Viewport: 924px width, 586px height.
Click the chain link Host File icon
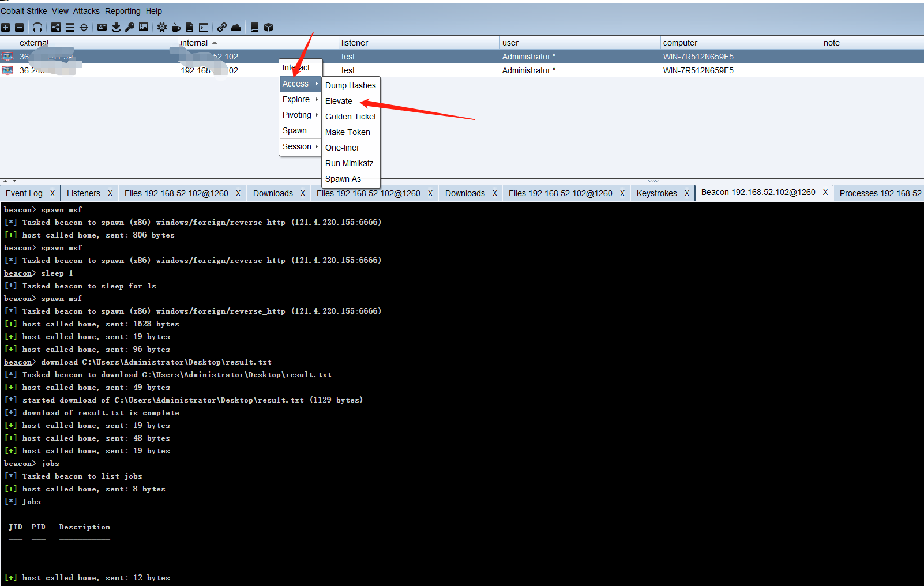click(x=222, y=27)
